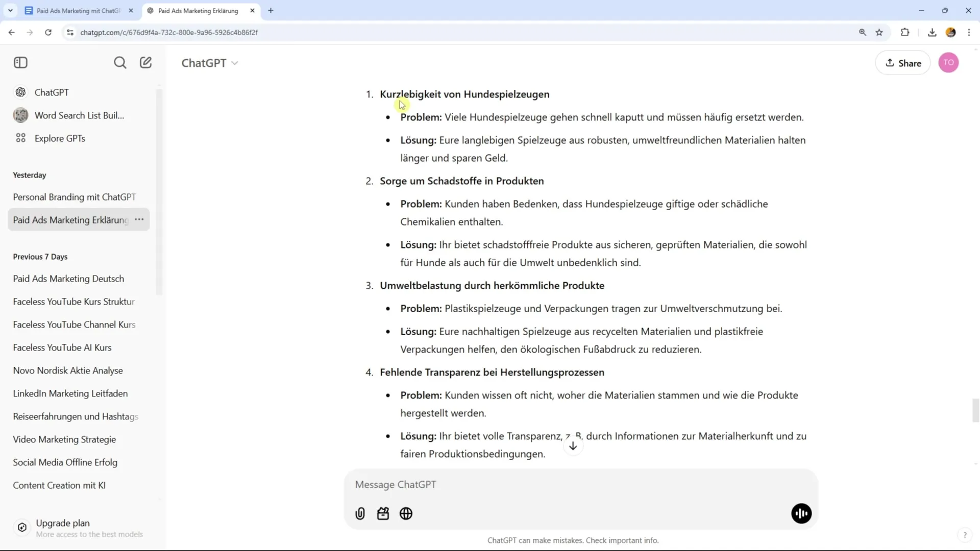Open Personal Branding mit ChatGPT chat

[79, 197]
